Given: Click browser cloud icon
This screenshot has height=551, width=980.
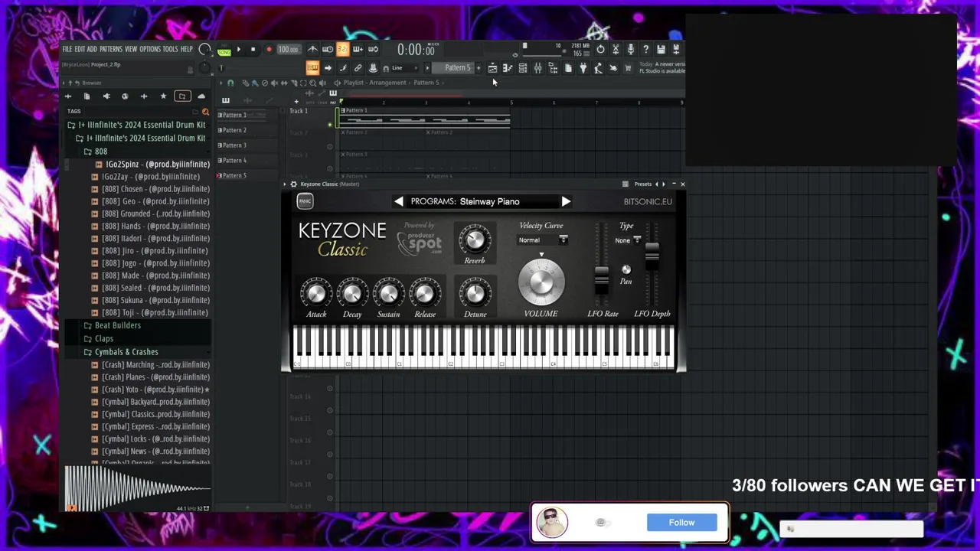Looking at the screenshot, I should pos(201,96).
